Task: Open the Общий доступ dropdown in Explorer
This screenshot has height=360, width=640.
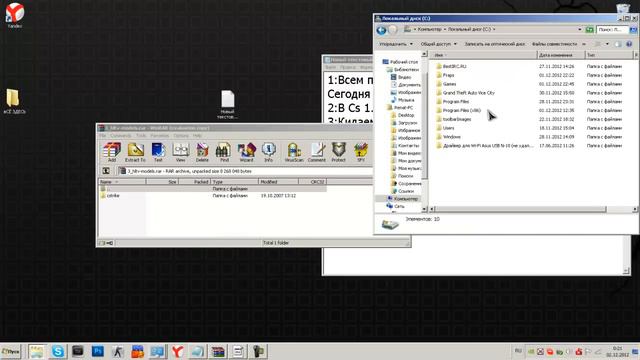Action: click(x=439, y=44)
